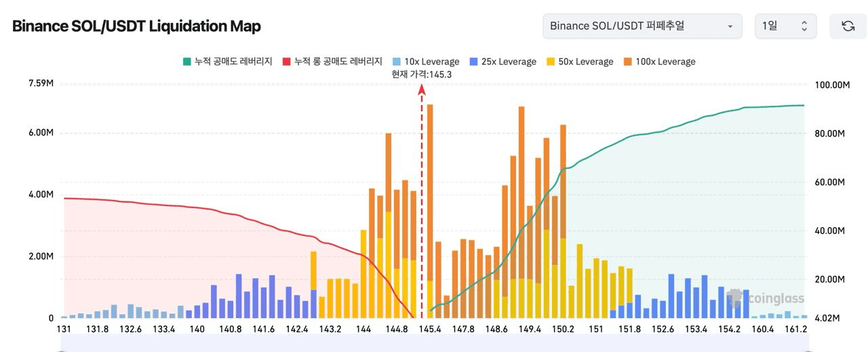Click the right axis value 60.00M
Image resolution: width=868 pixels, height=352 pixels.
coord(829,182)
